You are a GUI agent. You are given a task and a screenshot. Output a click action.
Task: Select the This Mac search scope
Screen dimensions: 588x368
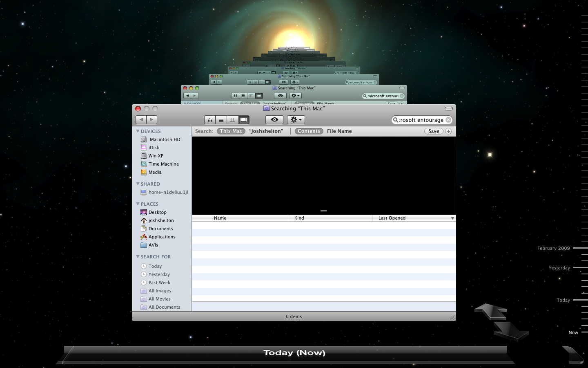pos(231,131)
